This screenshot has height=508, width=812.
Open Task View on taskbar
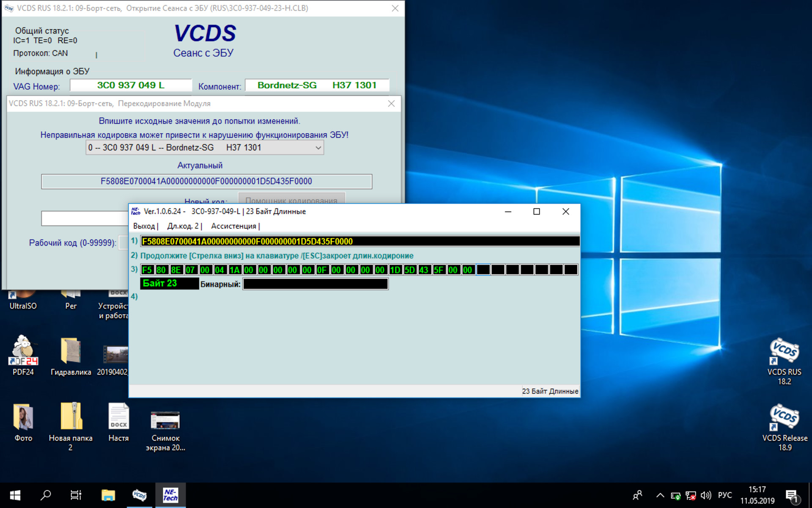coord(76,495)
